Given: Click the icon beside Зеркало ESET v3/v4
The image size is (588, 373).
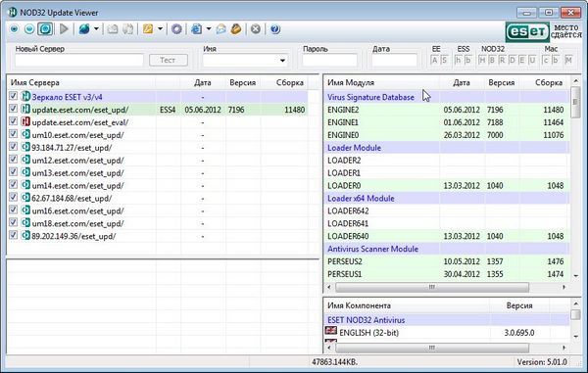Looking at the screenshot, I should (25, 97).
